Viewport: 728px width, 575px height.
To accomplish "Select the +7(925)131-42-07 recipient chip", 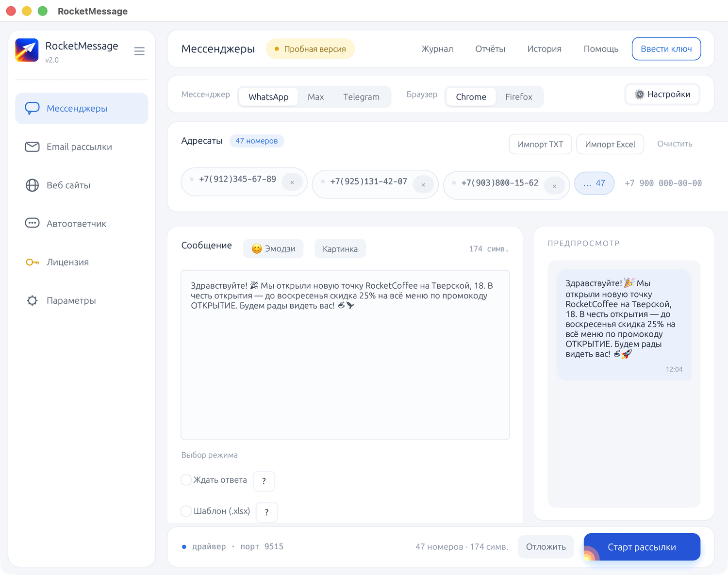I will tap(375, 184).
